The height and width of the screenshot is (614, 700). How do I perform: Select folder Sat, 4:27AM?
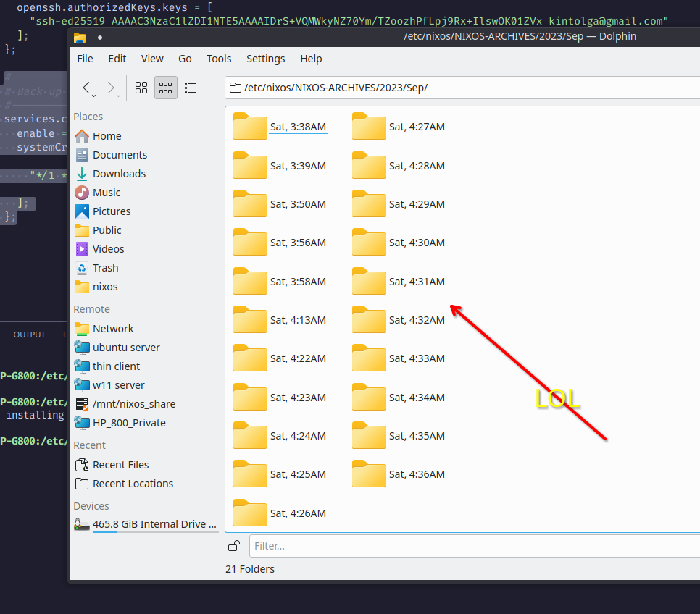click(x=399, y=127)
